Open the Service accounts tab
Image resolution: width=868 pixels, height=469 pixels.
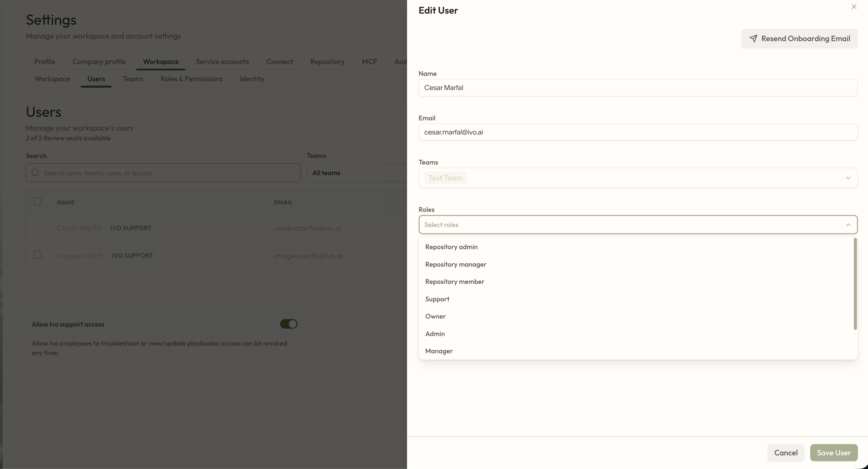click(222, 62)
